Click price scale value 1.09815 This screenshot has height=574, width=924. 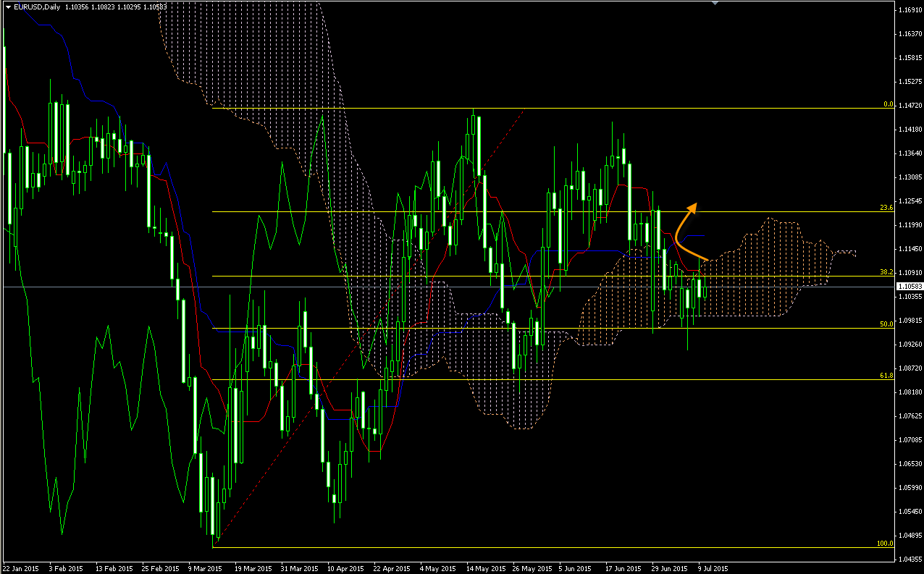(x=910, y=321)
